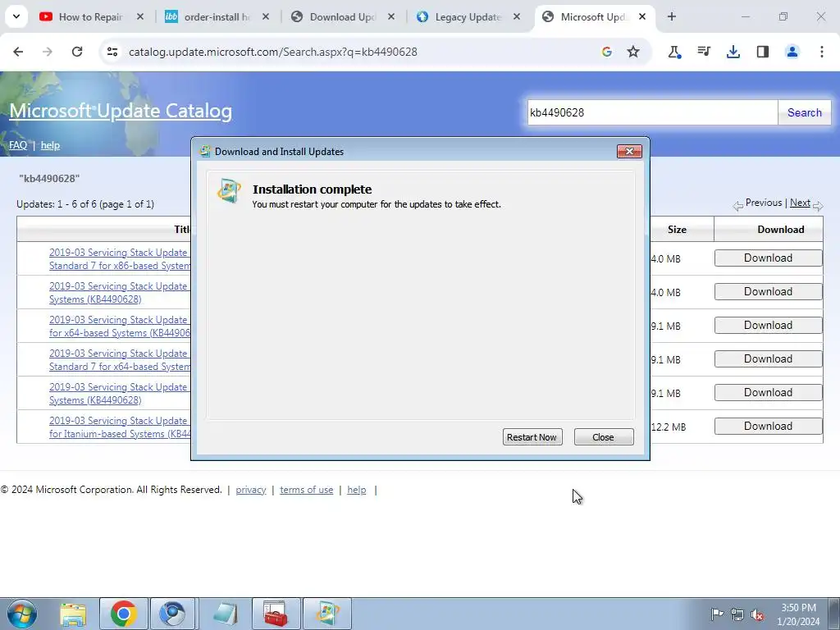Click the address bar URL
The height and width of the screenshot is (630, 840).
pyautogui.click(x=272, y=52)
